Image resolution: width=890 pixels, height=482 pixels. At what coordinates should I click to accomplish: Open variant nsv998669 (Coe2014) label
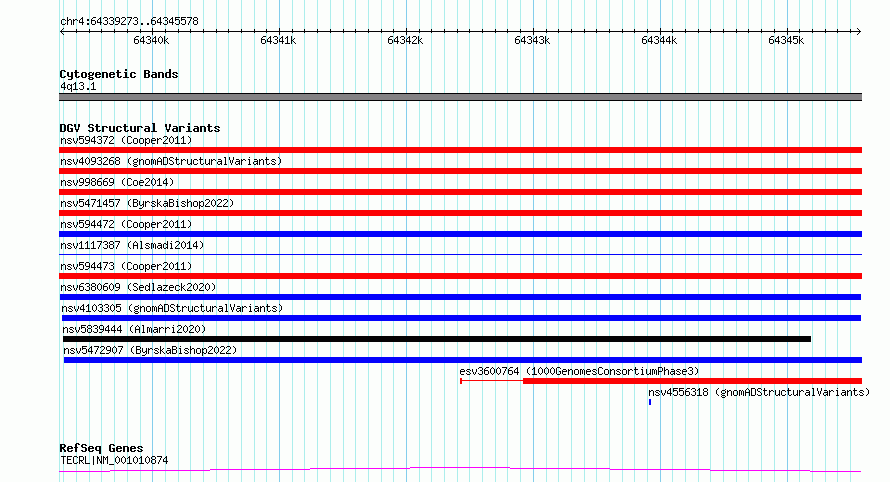(x=117, y=182)
